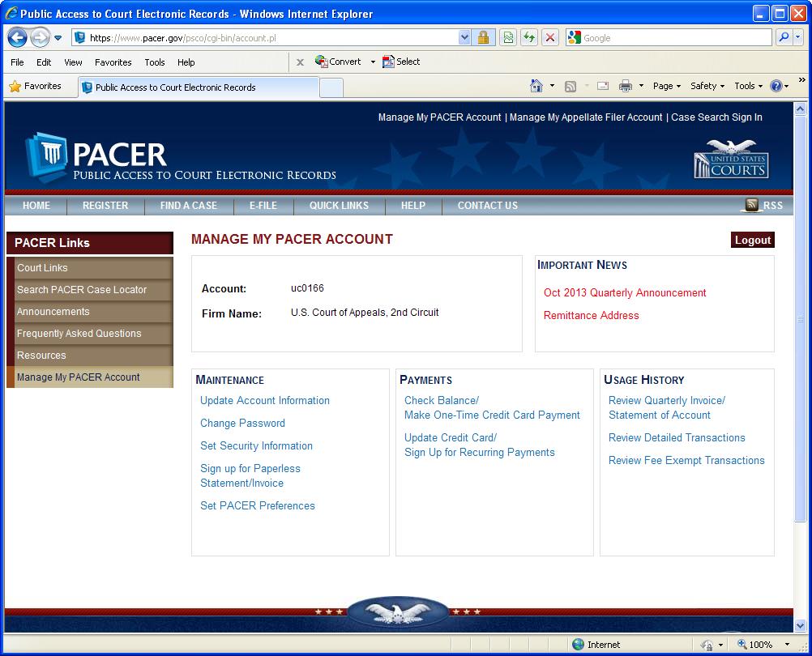
Task: Toggle Compatibility View icon in address bar
Action: click(509, 37)
